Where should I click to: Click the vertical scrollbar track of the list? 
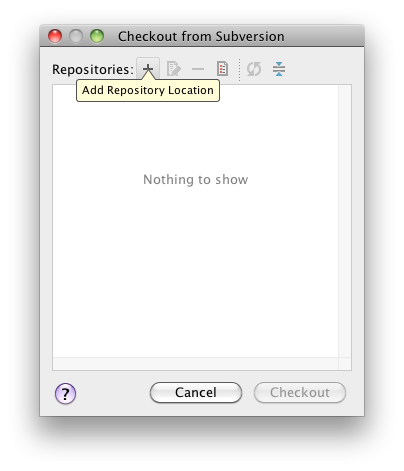(345, 221)
